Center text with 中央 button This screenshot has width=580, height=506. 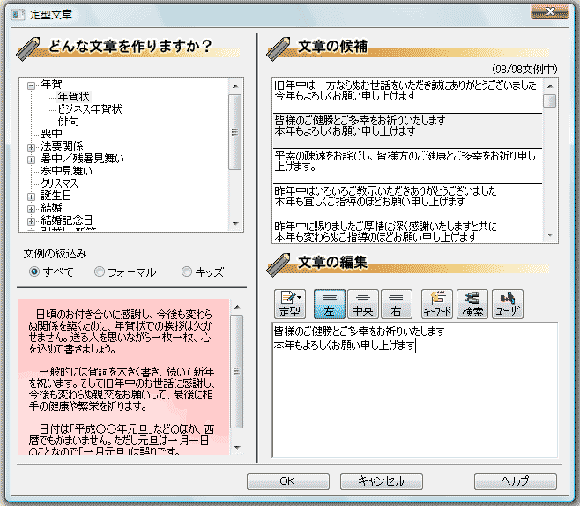point(362,304)
